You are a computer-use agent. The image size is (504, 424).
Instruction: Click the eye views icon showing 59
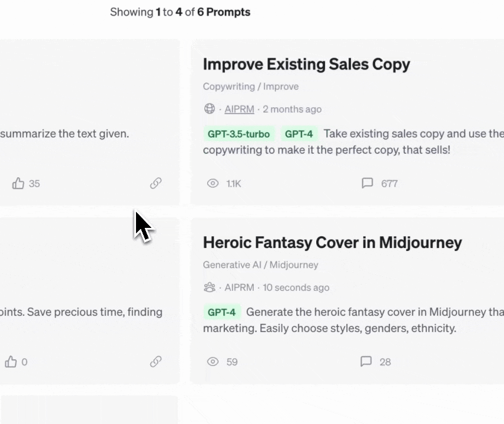213,362
